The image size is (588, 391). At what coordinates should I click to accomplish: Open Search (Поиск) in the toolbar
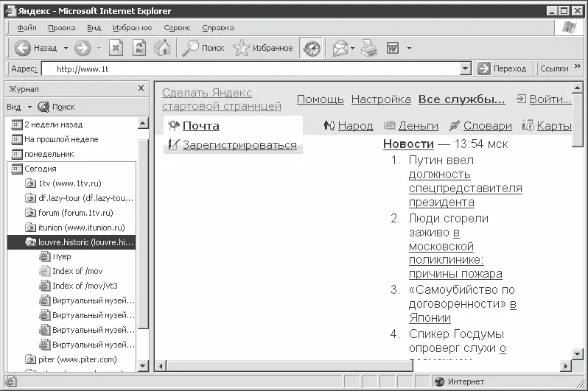coord(203,48)
